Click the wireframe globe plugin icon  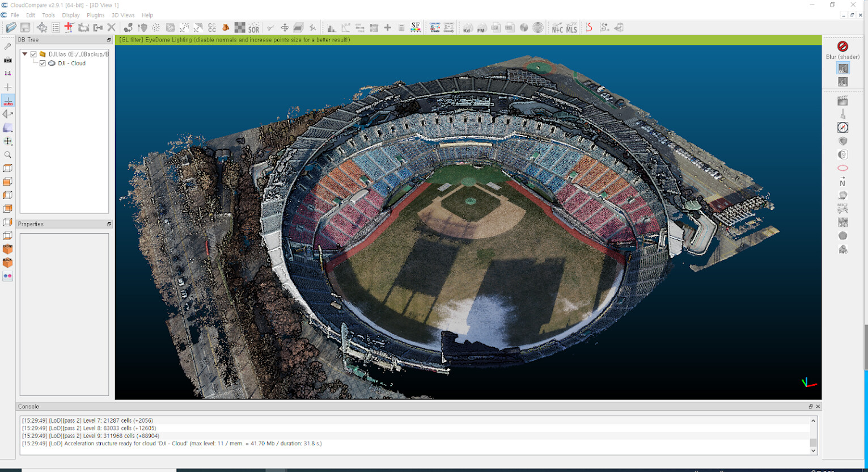(x=538, y=27)
